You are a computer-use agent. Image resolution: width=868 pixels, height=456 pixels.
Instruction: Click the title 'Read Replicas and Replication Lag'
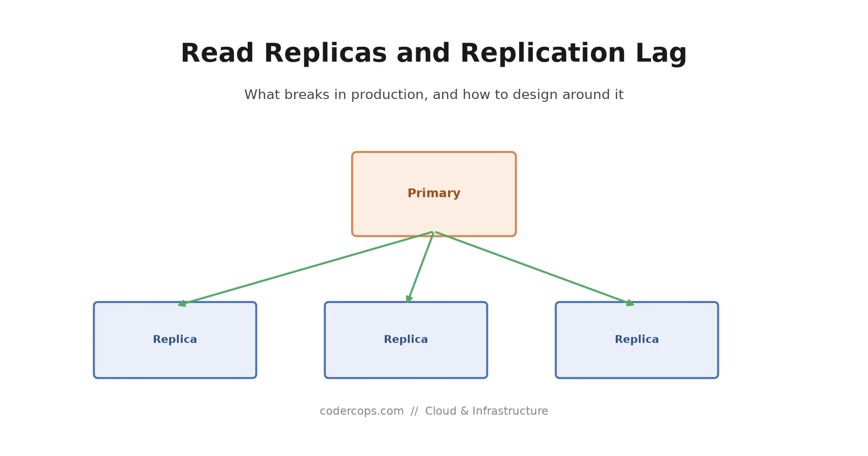click(434, 54)
